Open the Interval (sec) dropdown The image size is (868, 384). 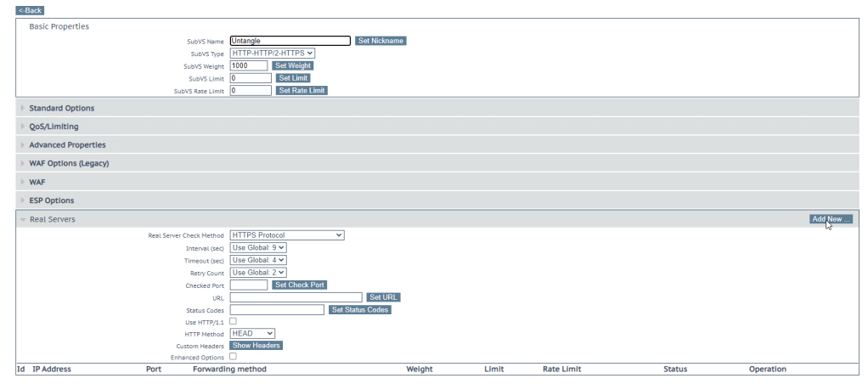click(258, 247)
